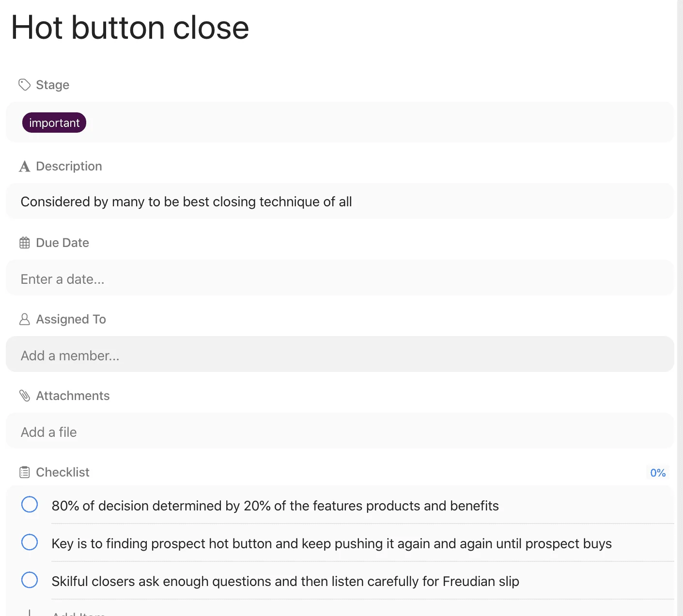Click the Freudian slip checklist text

[285, 581]
